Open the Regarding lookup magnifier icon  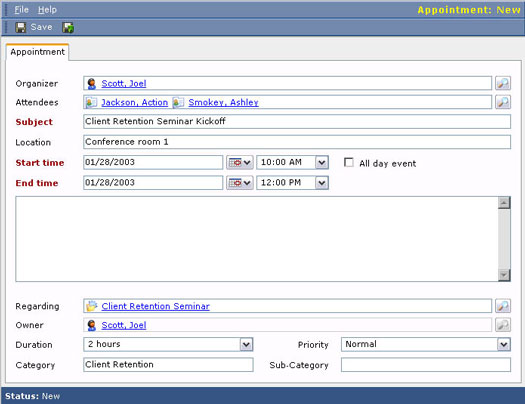pos(503,306)
